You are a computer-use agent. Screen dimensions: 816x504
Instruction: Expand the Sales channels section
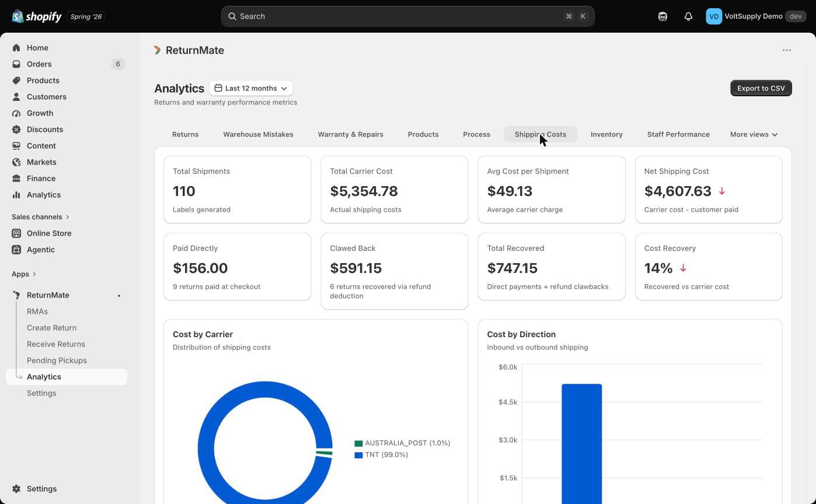click(x=40, y=217)
